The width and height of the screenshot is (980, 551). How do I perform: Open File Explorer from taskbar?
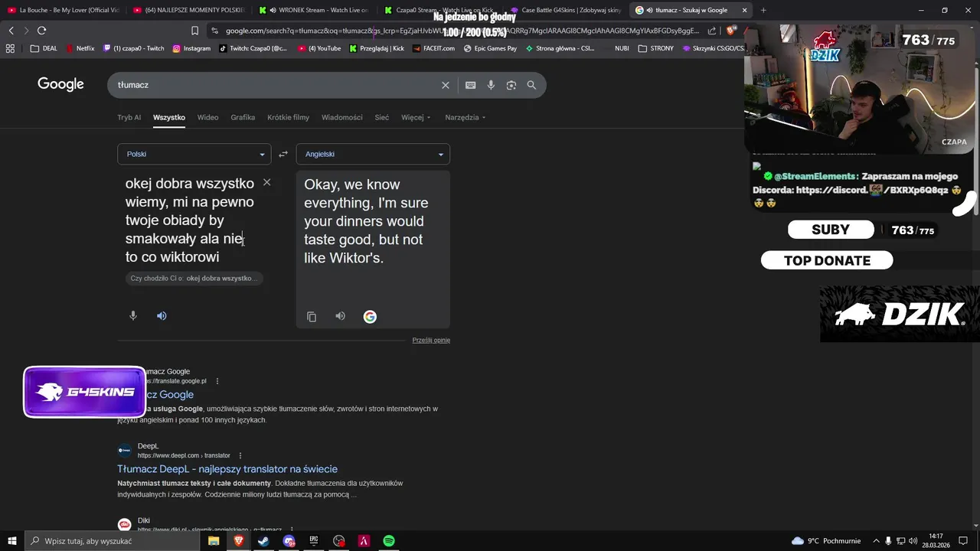214,541
